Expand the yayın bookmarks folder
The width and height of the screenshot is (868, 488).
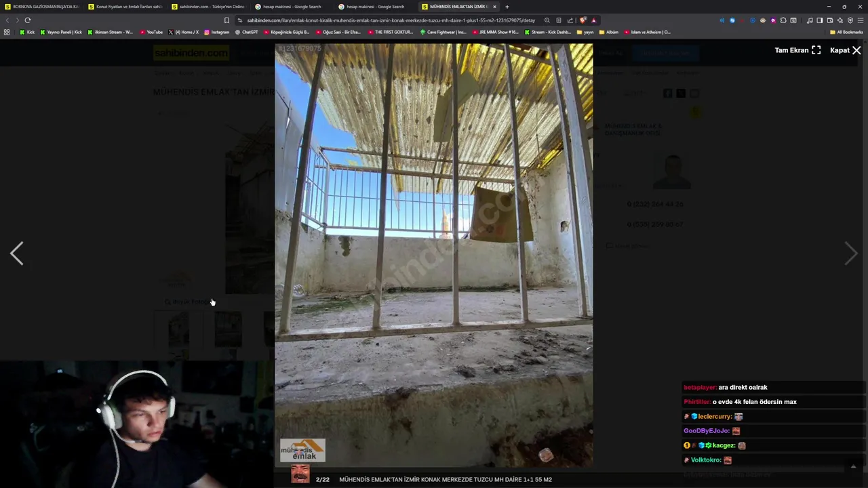click(585, 32)
